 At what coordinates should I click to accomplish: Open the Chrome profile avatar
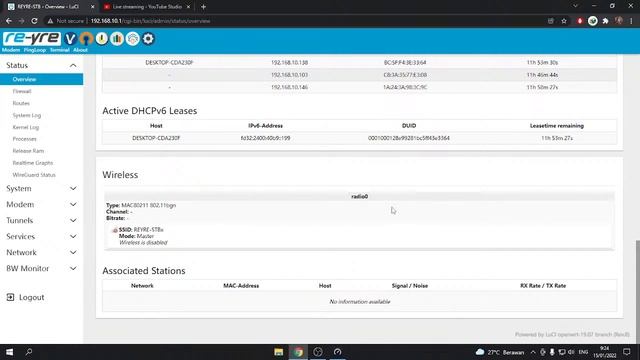pyautogui.click(x=619, y=21)
